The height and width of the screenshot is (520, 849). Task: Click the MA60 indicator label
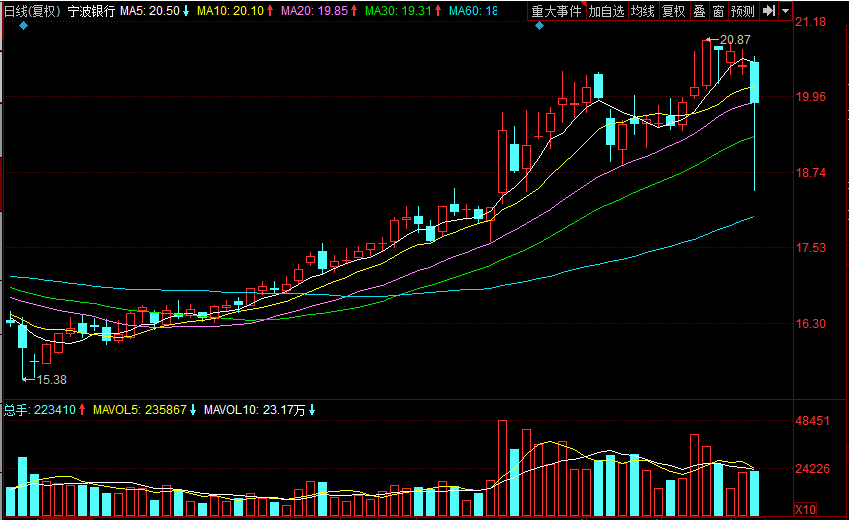click(x=473, y=11)
